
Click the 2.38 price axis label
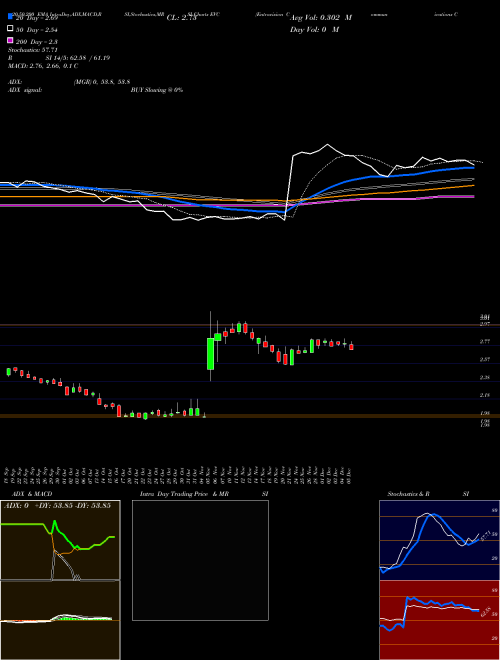coord(484,378)
